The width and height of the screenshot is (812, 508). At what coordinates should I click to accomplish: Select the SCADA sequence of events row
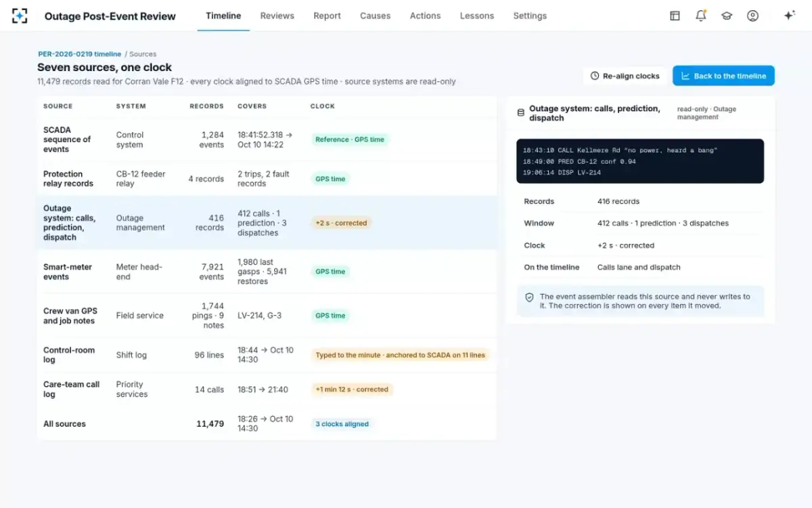click(x=267, y=140)
